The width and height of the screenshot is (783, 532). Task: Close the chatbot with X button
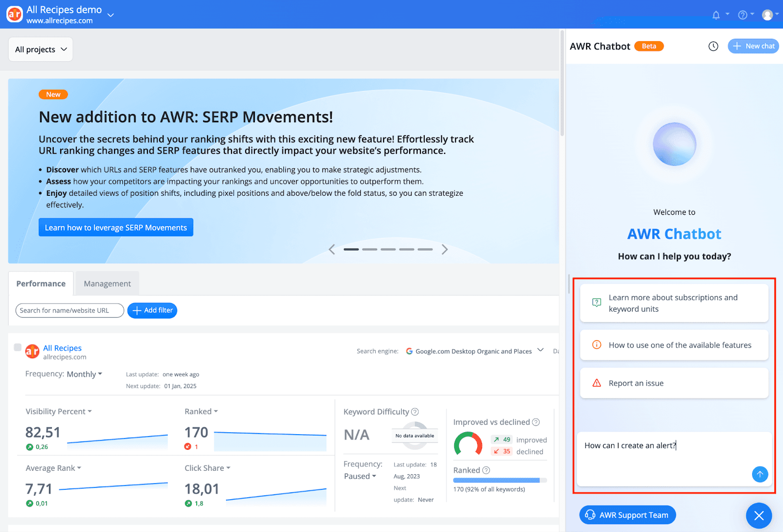click(759, 515)
